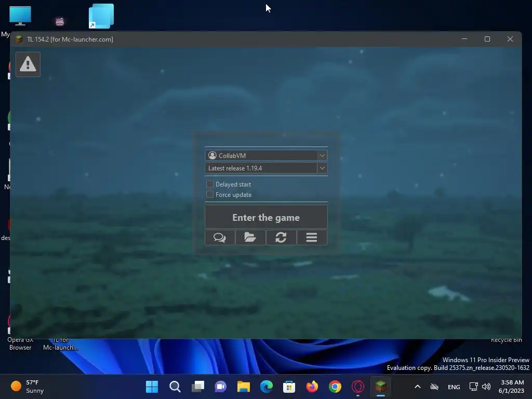Screen dimensions: 532x399
Task: Open Microsoft Store from taskbar
Action: (x=289, y=387)
